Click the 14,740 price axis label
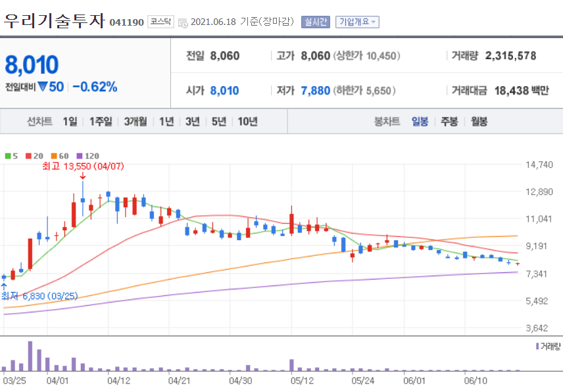Image resolution: width=563 pixels, height=392 pixels. [x=539, y=165]
